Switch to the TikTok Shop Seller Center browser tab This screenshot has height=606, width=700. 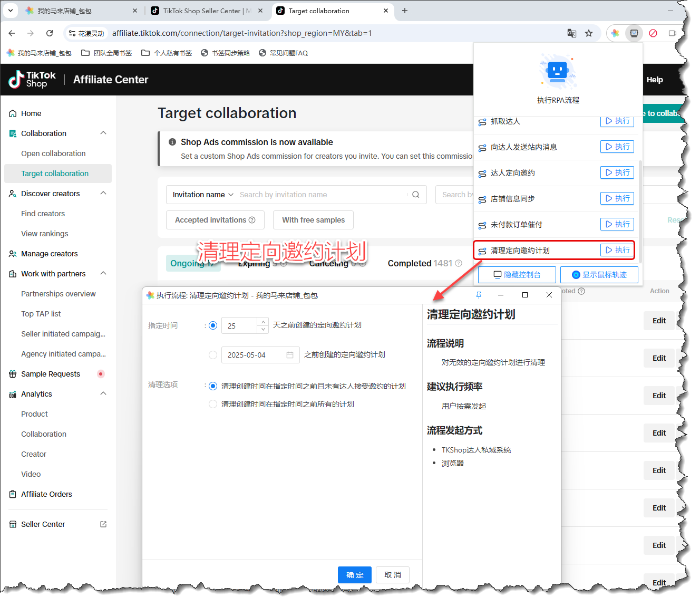coord(206,11)
